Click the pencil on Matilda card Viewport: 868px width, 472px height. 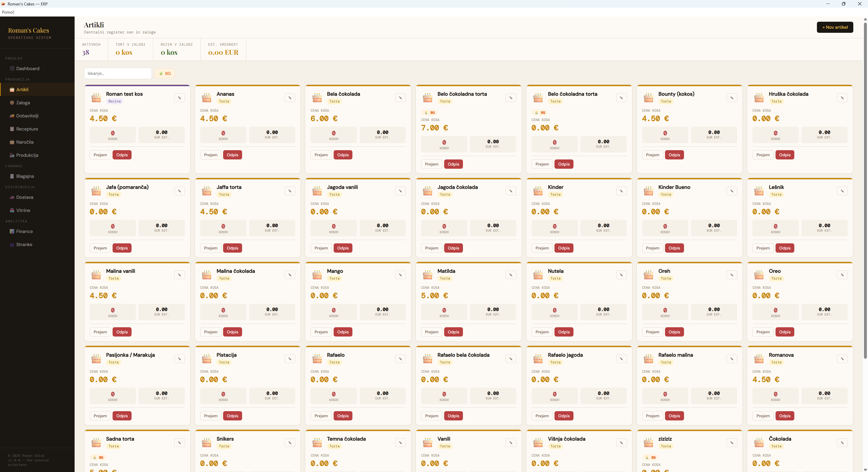pos(511,275)
